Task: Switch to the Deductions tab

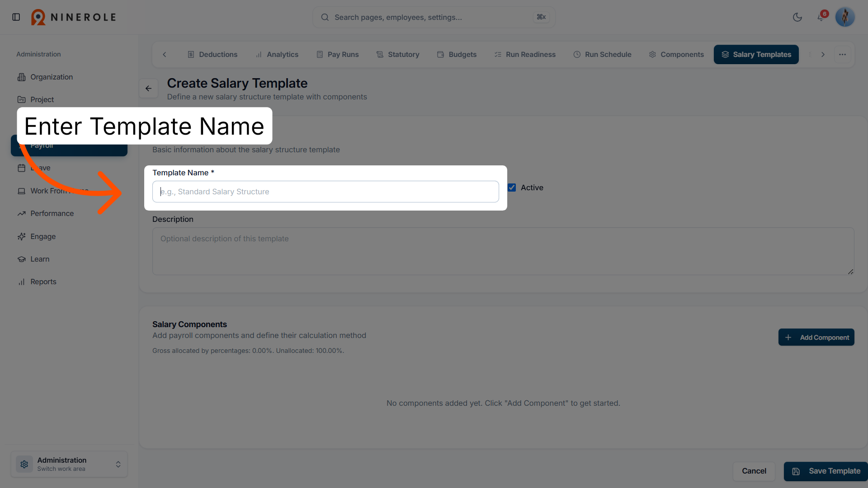Action: tap(212, 55)
